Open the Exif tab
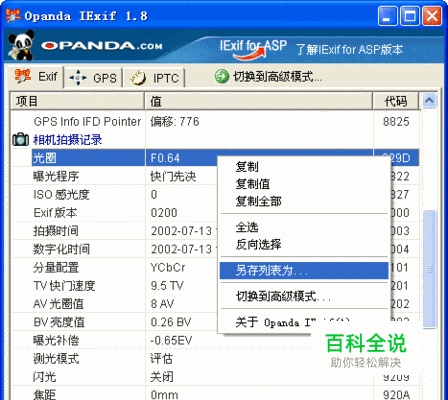The image size is (448, 400). point(35,76)
